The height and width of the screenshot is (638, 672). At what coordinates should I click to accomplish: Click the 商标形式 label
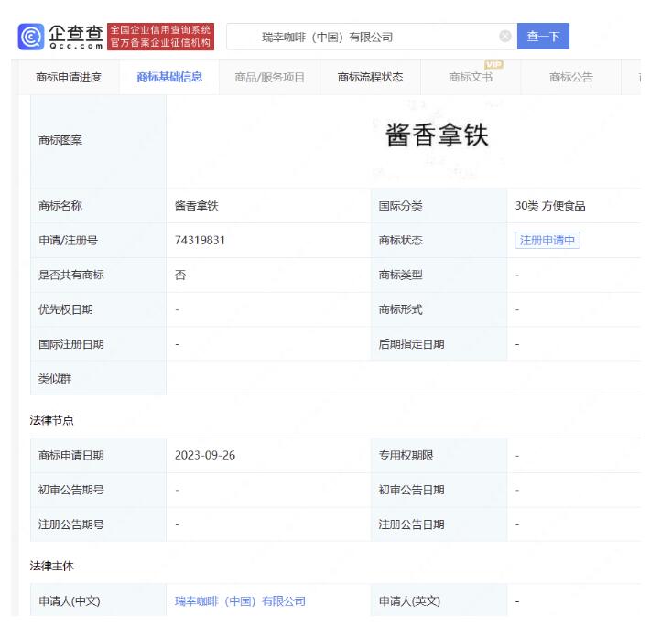(x=400, y=309)
